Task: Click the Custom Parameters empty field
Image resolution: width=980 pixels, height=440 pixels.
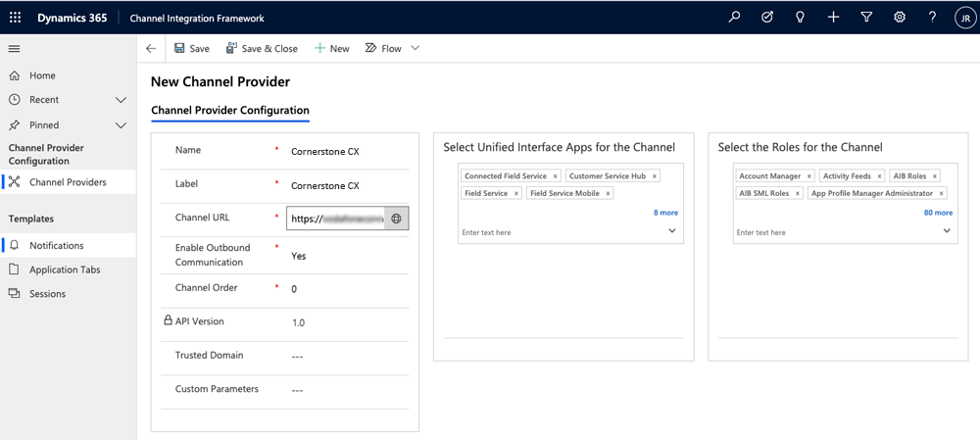Action: (x=298, y=390)
